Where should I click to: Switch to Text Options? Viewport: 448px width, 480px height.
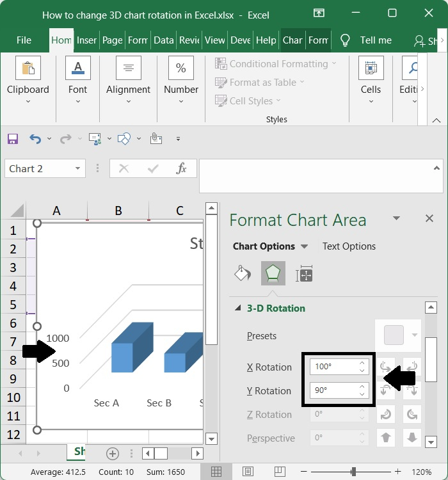coord(349,246)
